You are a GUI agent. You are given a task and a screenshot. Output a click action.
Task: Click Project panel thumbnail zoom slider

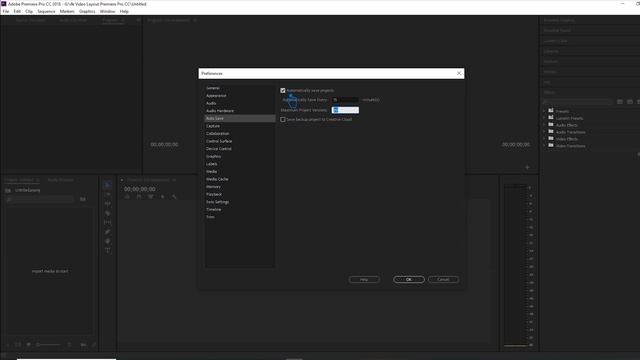coord(48,345)
